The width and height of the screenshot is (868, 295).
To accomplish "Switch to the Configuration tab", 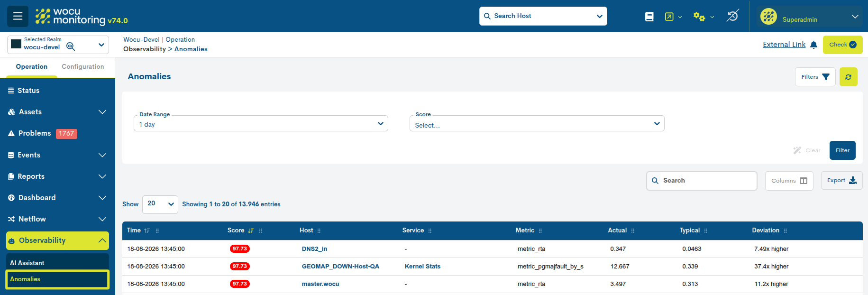I will [x=83, y=67].
